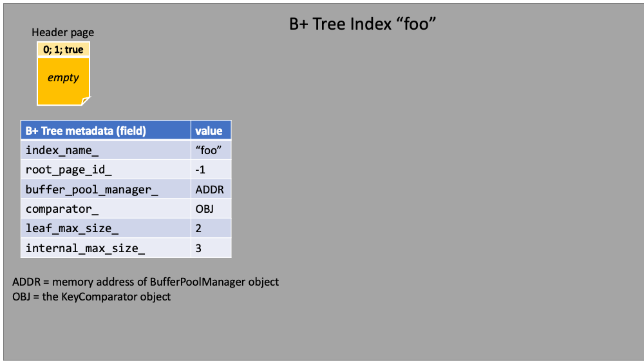Click the ADDR memory address footnote text
The width and height of the screenshot is (644, 363).
click(146, 282)
